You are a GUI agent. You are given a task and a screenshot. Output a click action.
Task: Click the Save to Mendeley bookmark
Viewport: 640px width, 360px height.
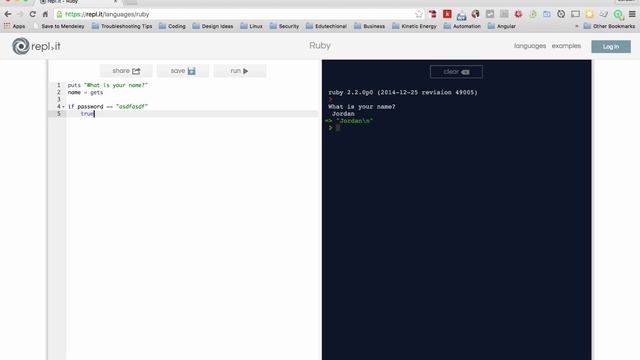59,26
